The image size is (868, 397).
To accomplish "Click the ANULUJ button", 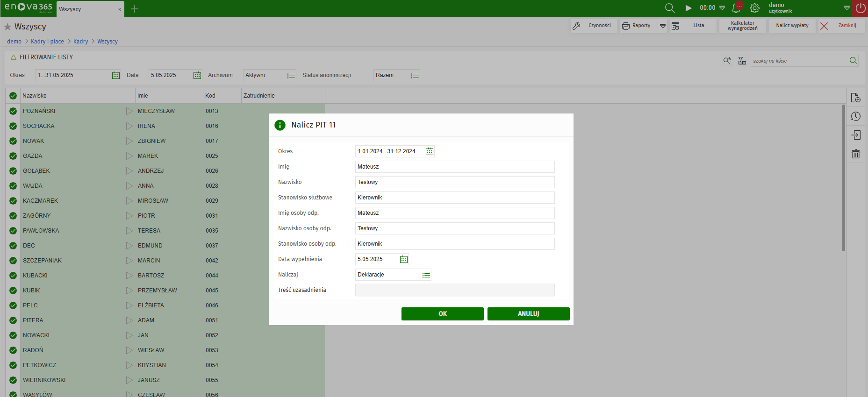I will (x=528, y=314).
